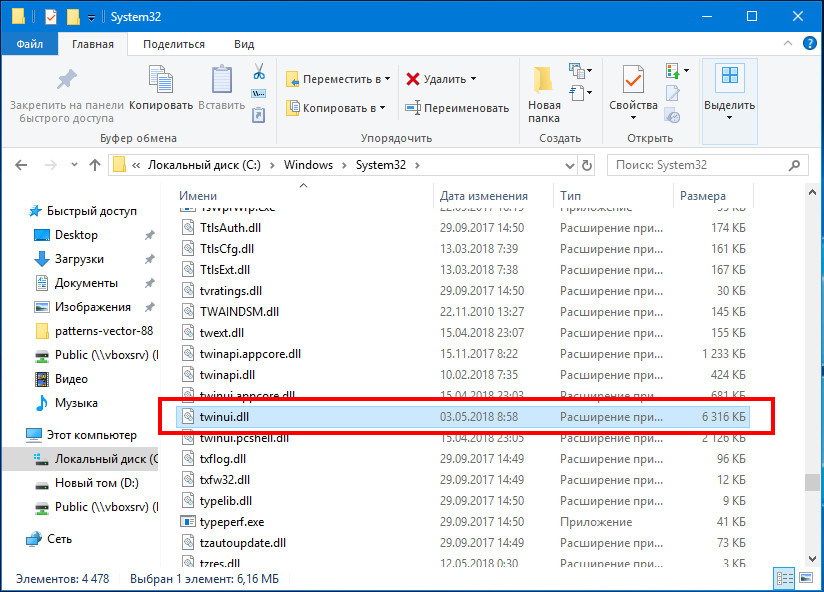Click the new item icon
The height and width of the screenshot is (592, 824).
(576, 70)
